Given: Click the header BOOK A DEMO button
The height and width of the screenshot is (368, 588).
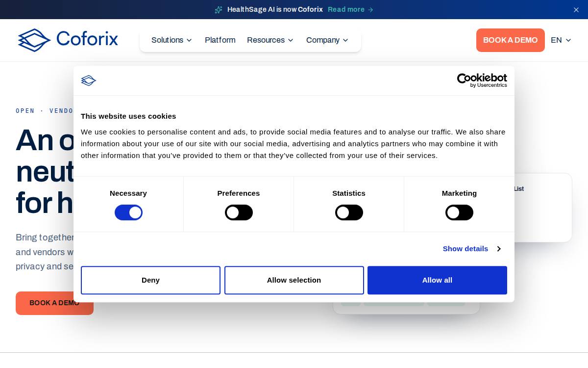Looking at the screenshot, I should (x=511, y=40).
